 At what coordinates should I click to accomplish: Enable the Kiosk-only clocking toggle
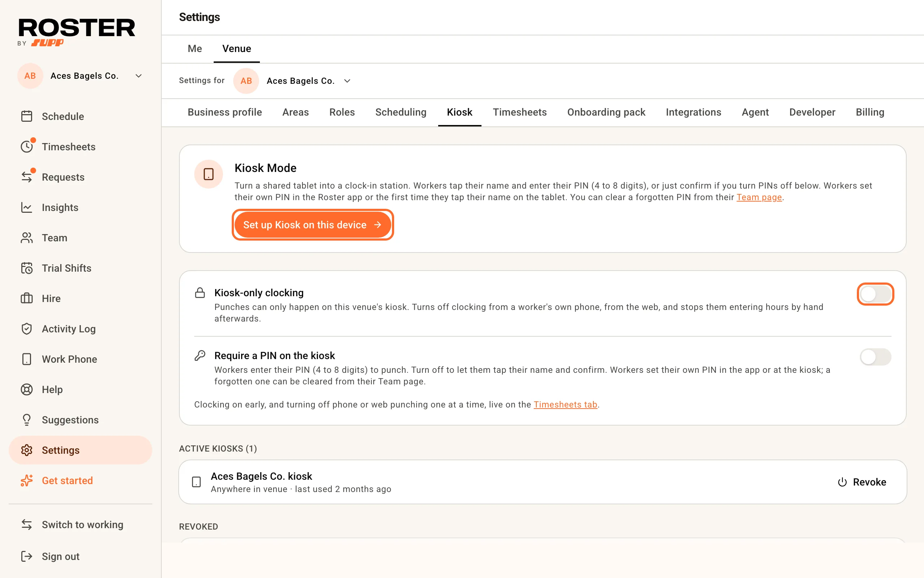pyautogui.click(x=876, y=294)
